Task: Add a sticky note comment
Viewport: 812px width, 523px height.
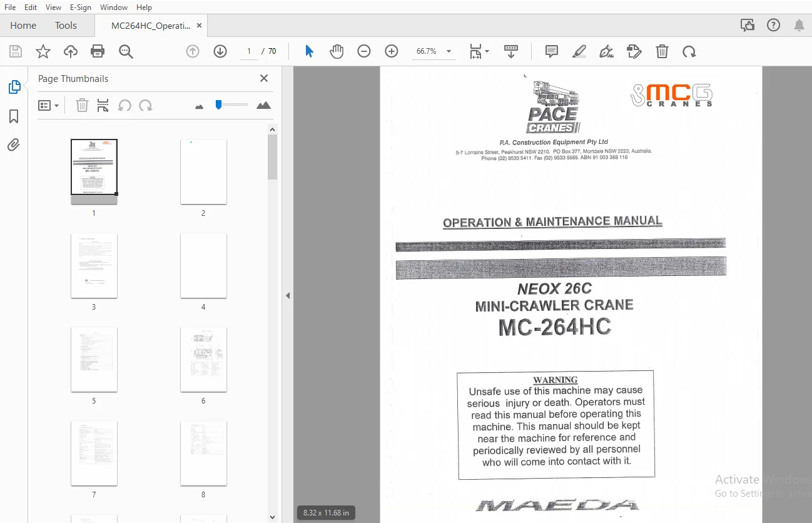Action: (552, 51)
